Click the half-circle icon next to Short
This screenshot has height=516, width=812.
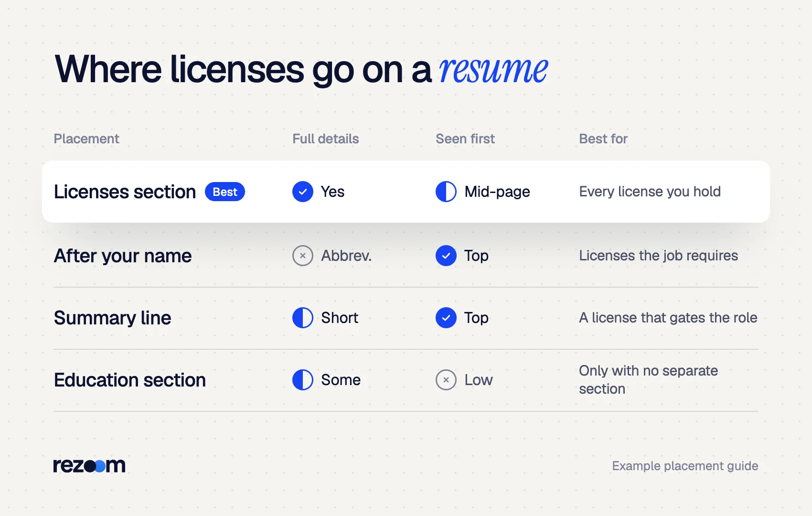click(x=303, y=318)
